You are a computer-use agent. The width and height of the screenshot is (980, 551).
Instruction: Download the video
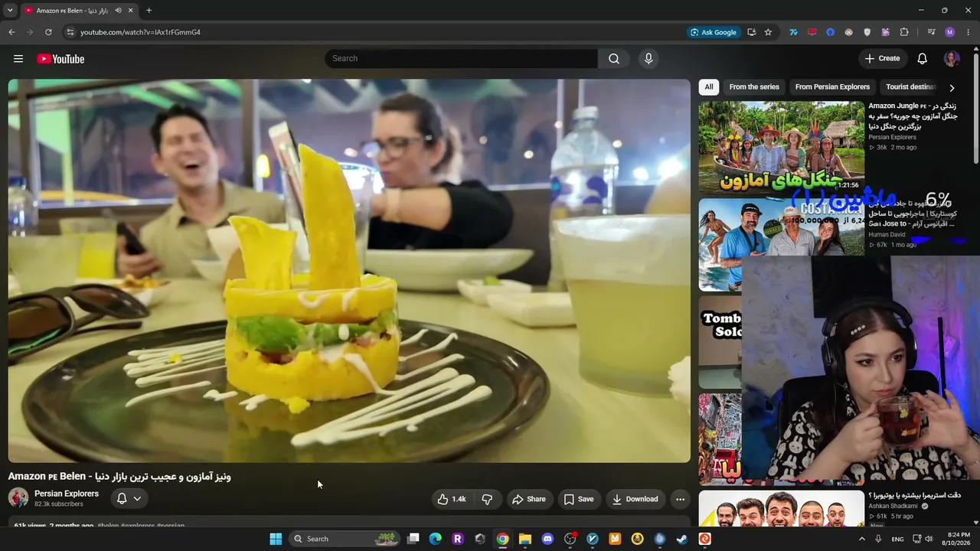pos(635,499)
